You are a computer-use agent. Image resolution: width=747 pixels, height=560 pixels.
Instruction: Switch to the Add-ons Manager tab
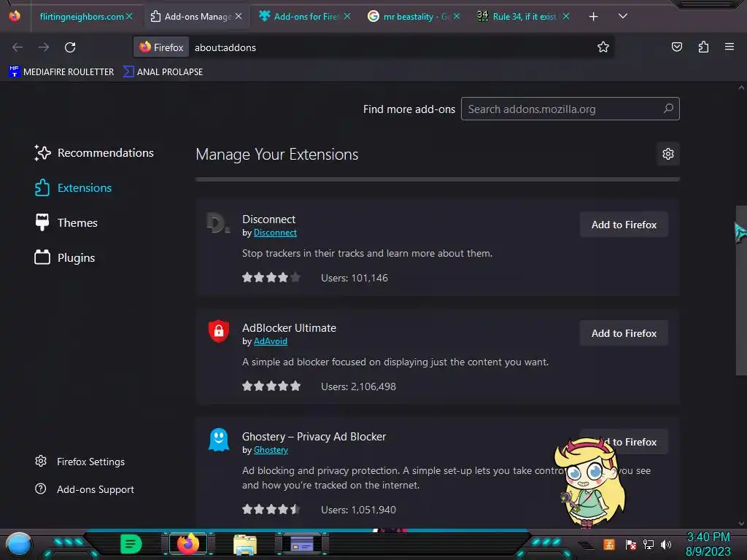point(197,17)
